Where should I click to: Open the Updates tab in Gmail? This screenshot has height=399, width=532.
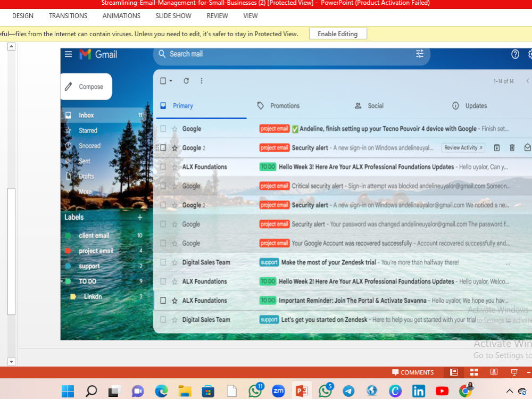click(470, 106)
